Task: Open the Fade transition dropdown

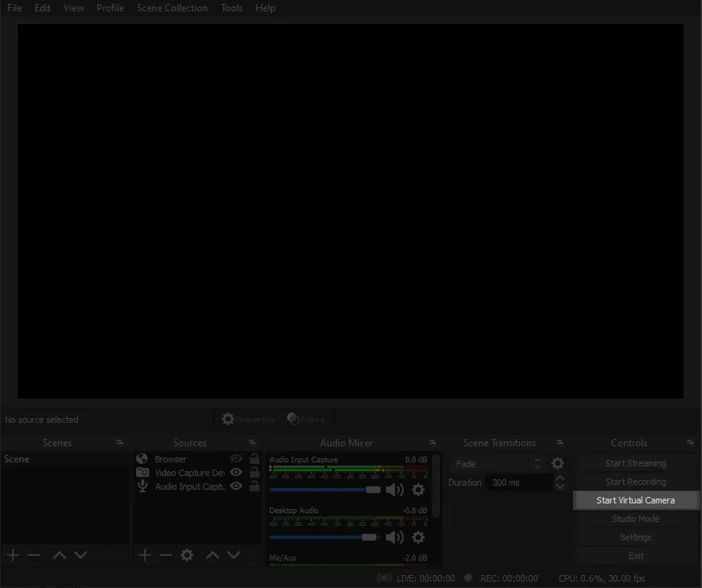Action: point(497,464)
